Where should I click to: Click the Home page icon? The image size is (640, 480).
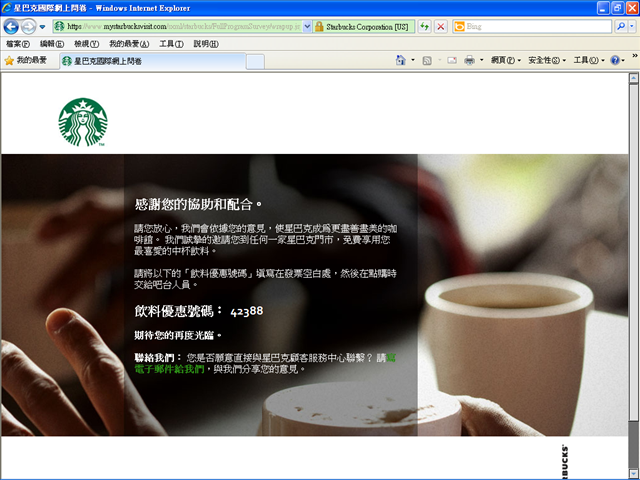pos(400,60)
